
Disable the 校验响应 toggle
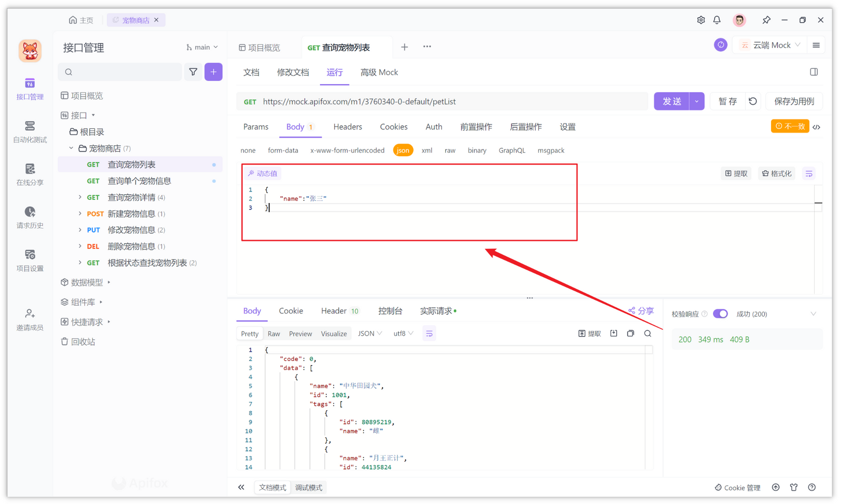point(720,314)
